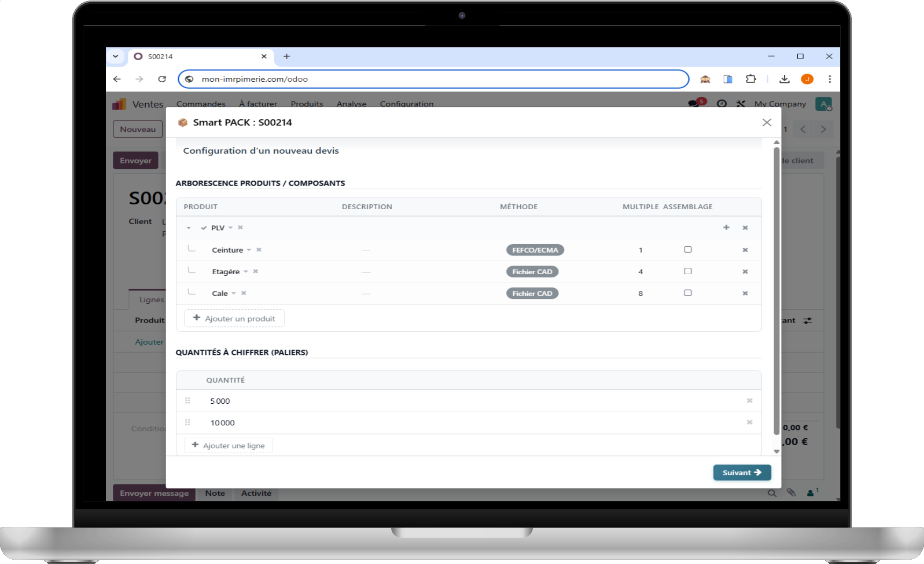Collapse the PLV tree row

point(189,228)
